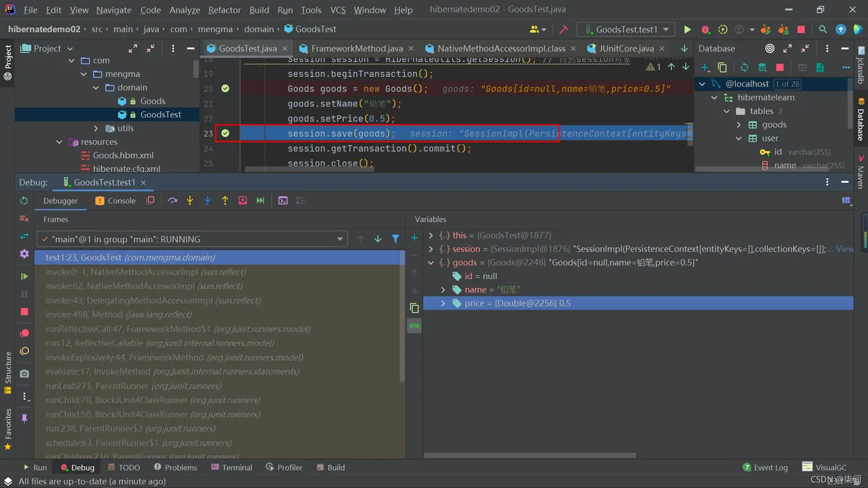
Task: Open the Event Log
Action: 765,468
